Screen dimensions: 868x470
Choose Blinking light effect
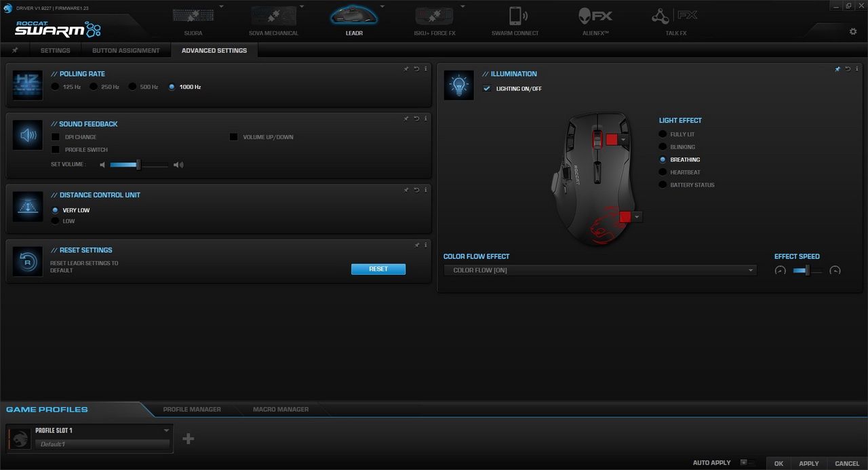663,147
